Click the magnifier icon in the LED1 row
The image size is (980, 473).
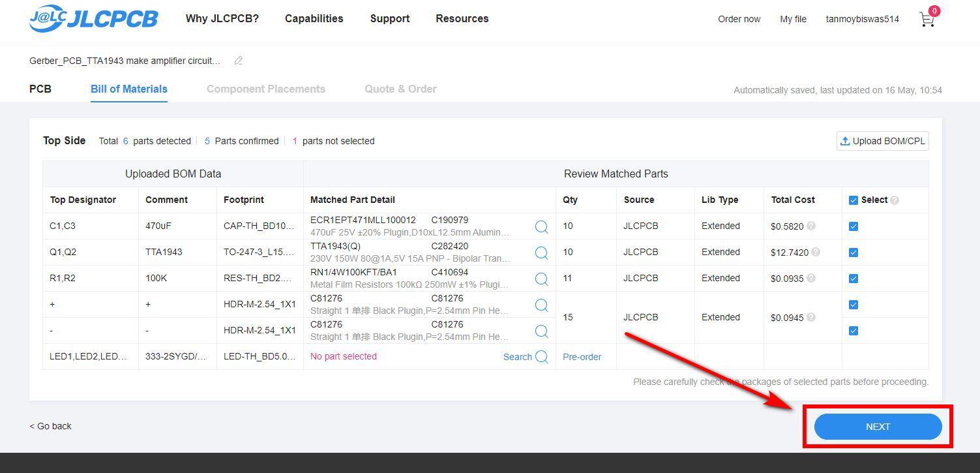541,357
